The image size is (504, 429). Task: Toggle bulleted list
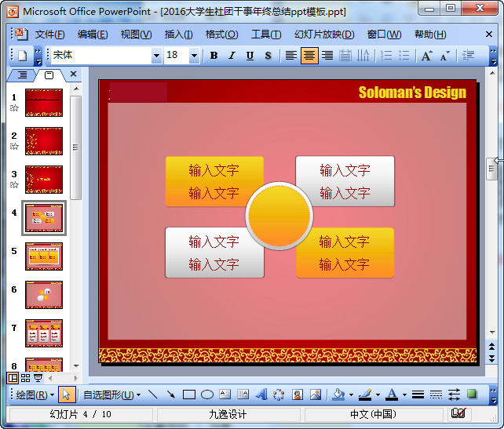pos(404,56)
